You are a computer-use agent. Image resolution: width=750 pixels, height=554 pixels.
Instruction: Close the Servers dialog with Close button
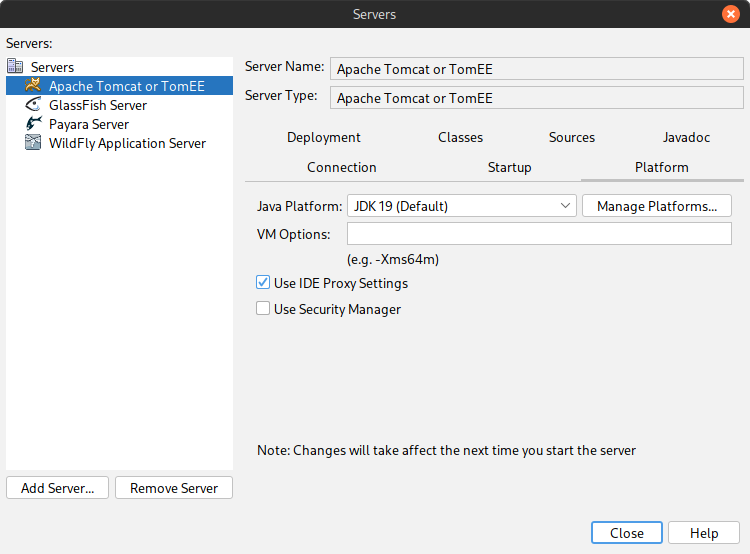(627, 533)
